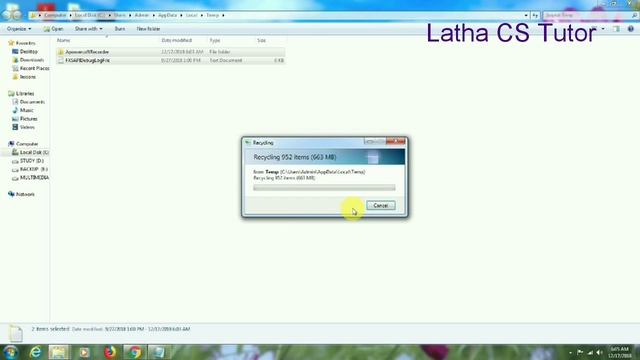Viewport: 640px width, 360px height.
Task: Open the Videos library
Action: [27, 127]
